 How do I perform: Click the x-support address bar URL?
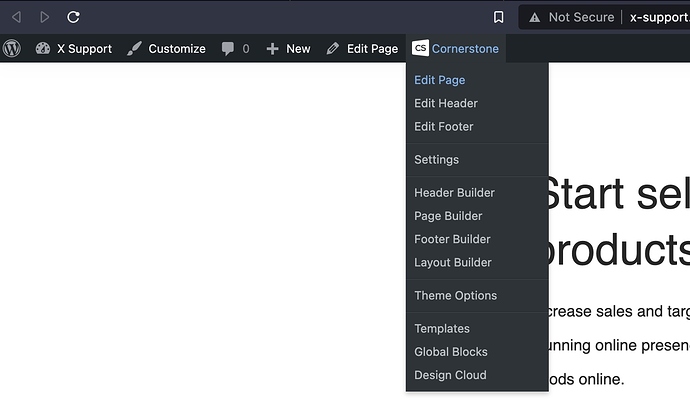click(x=658, y=17)
